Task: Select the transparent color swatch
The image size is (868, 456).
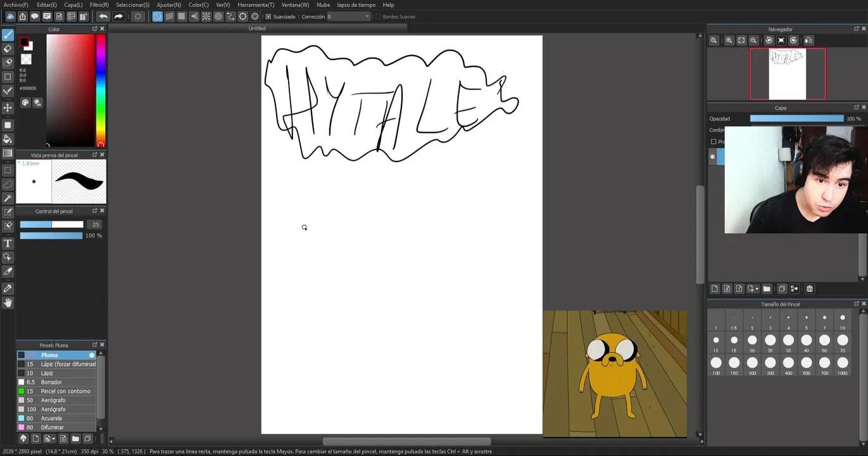Action: click(26, 60)
